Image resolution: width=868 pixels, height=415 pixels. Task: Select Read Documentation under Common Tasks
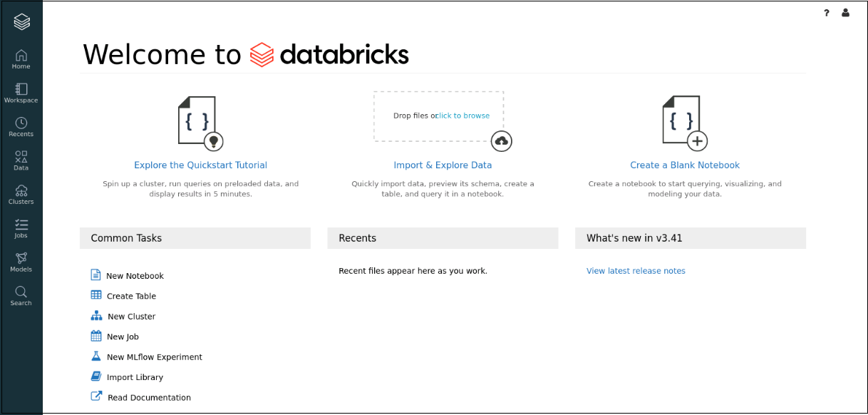[x=149, y=398]
